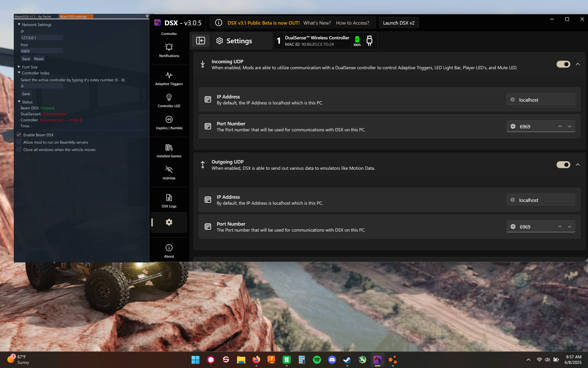The image size is (588, 368).
Task: Select the Settings gear in sidebar
Action: point(169,222)
